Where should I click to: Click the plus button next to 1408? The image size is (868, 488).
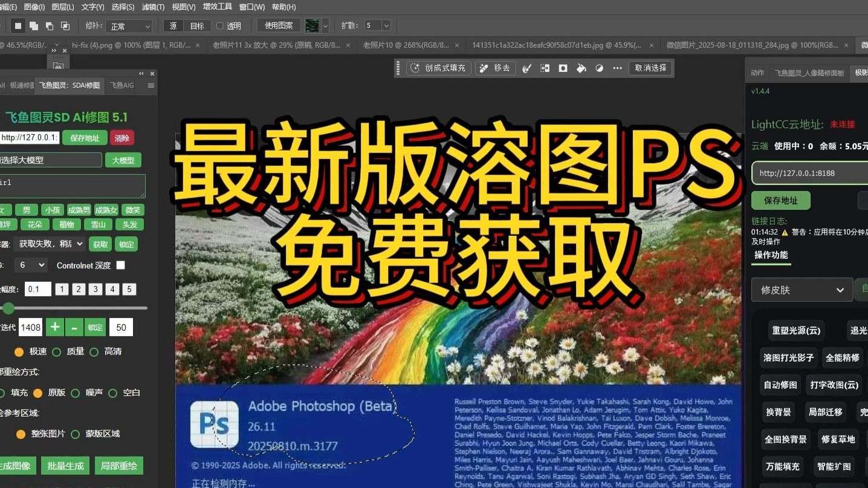[x=54, y=327]
